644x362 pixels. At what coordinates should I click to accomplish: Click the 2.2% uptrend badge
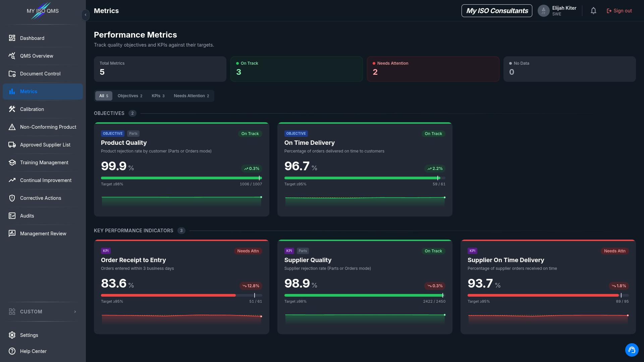(435, 169)
